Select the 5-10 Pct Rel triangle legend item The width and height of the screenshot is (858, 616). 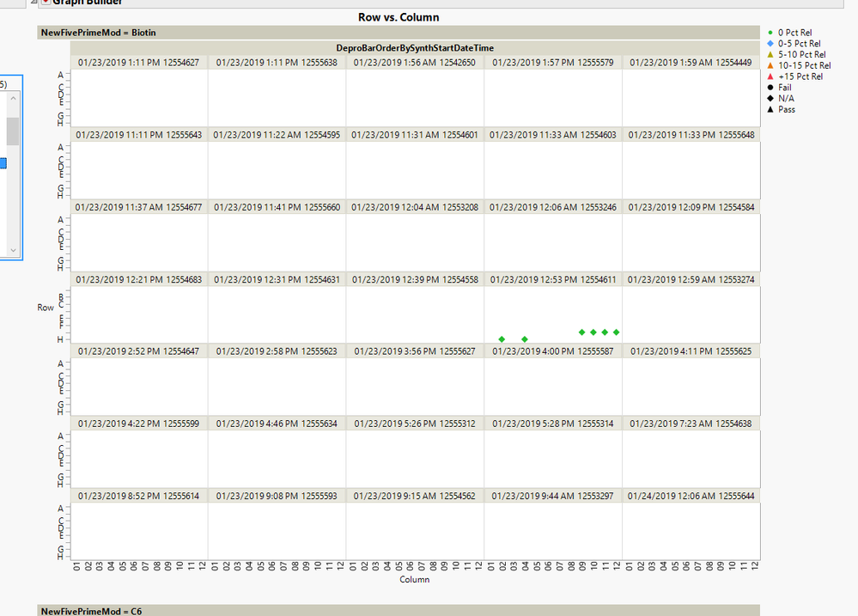[x=770, y=54]
